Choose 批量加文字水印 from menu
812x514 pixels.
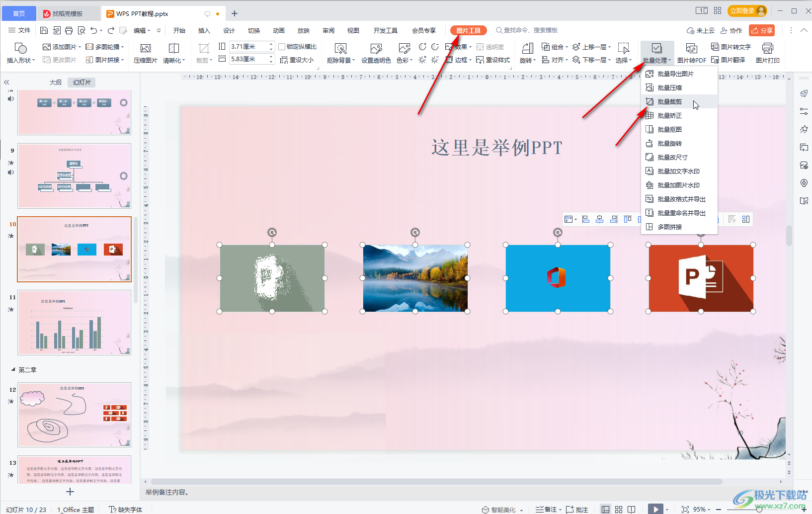(x=679, y=171)
